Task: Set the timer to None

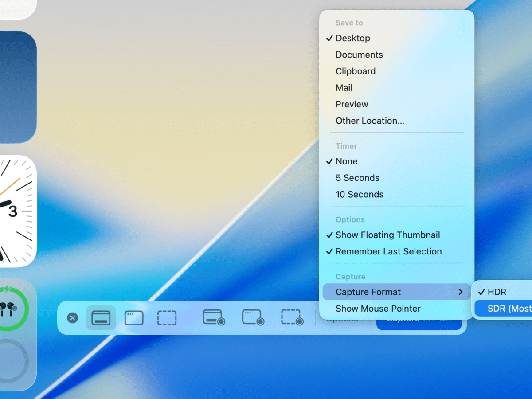Action: pos(346,161)
